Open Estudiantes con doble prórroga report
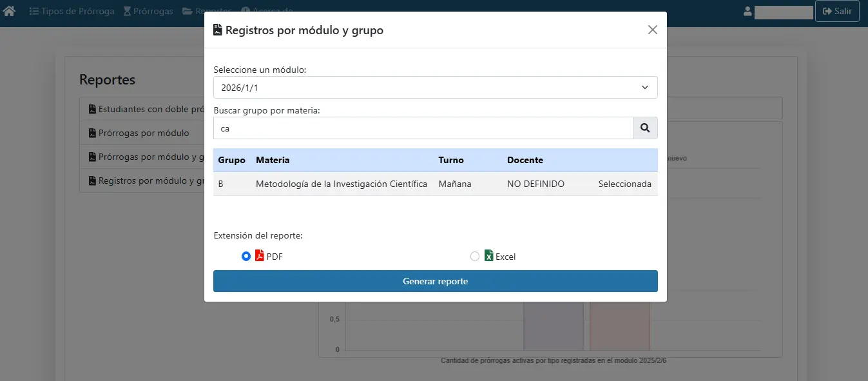 point(142,109)
